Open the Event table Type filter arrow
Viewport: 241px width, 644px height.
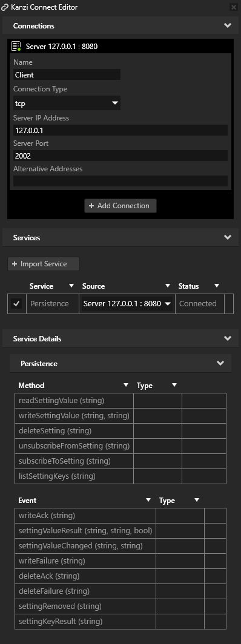[197, 500]
